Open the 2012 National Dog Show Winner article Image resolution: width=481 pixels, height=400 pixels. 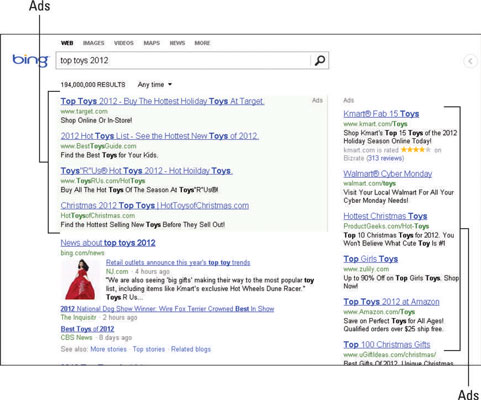pyautogui.click(x=167, y=309)
